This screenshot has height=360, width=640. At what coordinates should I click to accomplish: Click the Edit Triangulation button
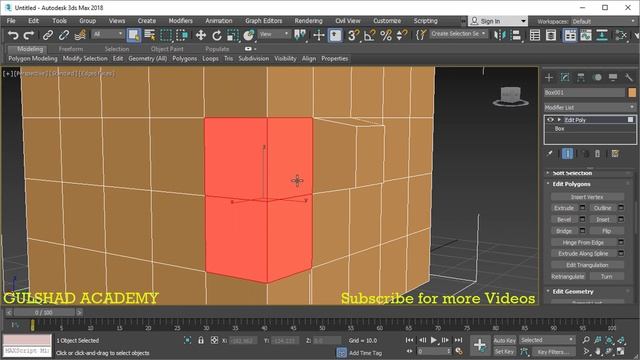click(x=587, y=265)
